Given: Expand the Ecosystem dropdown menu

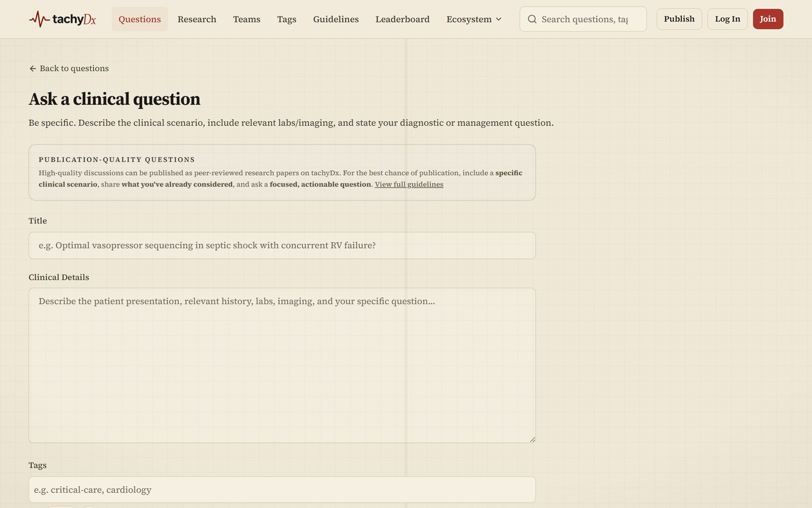Looking at the screenshot, I should [x=474, y=19].
